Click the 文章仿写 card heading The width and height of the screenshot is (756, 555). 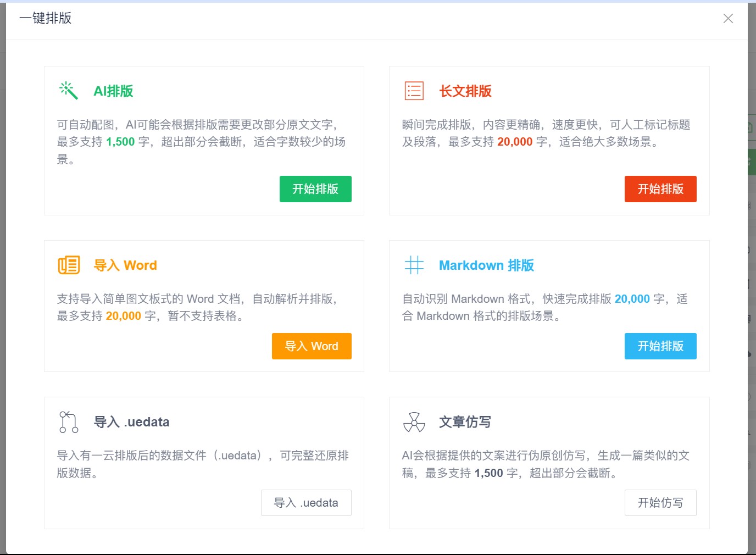tap(465, 422)
